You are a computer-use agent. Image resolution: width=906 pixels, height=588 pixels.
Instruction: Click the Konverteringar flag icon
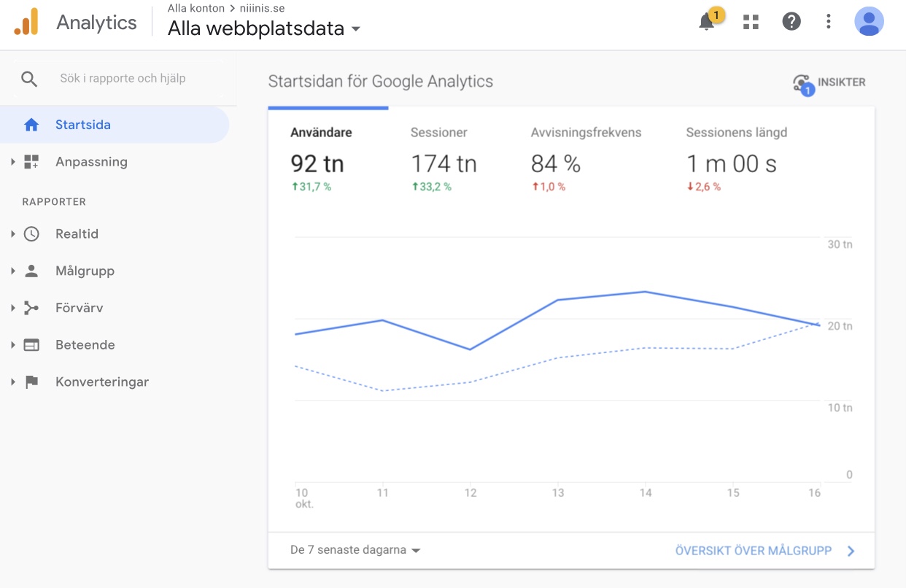coord(31,382)
